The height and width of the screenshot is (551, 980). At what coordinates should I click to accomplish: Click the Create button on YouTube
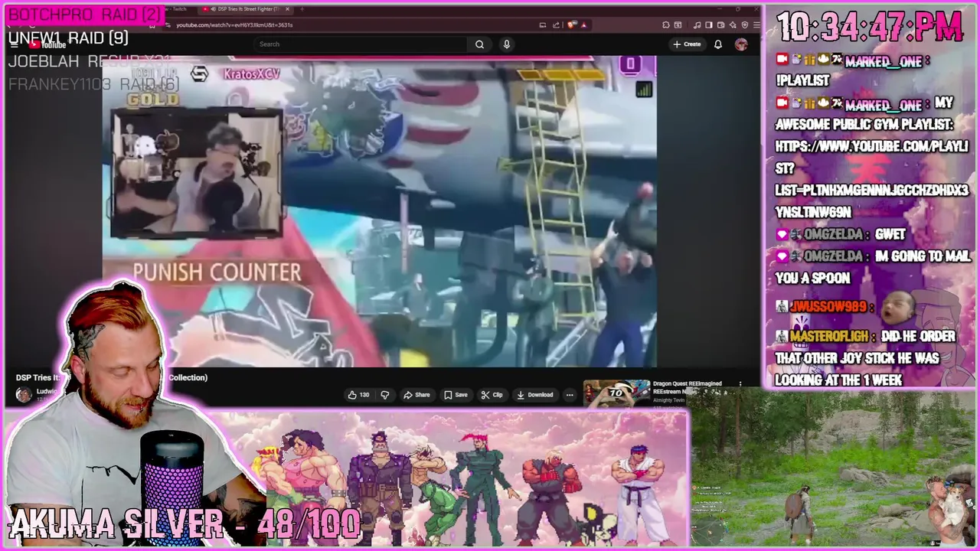tap(687, 44)
